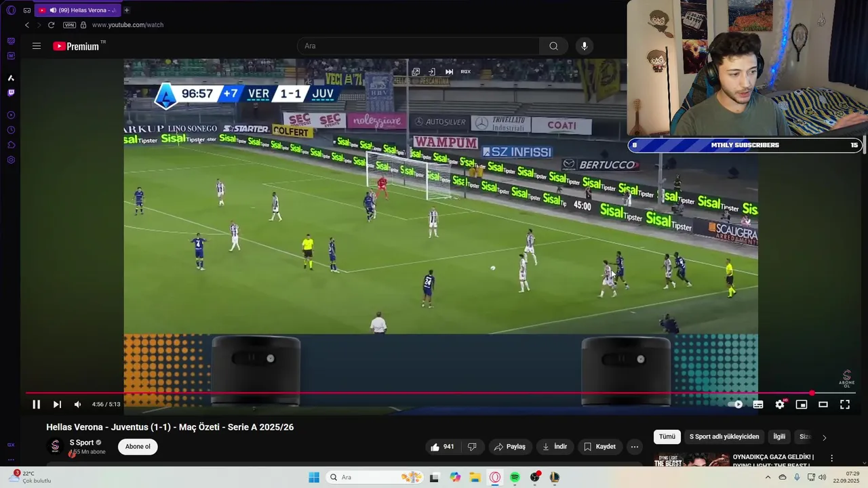Share the video via Paylaş
This screenshot has height=488, width=868.
[x=510, y=447]
